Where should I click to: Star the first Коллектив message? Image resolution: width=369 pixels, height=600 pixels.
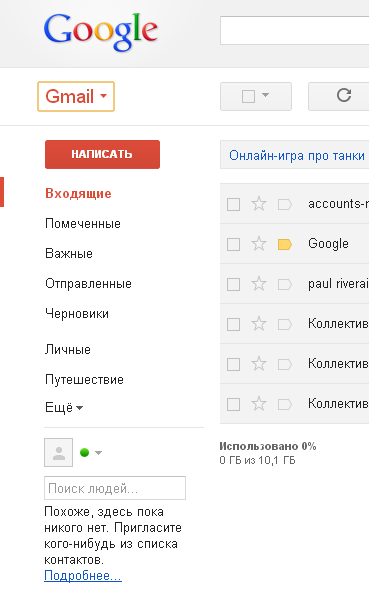[259, 324]
